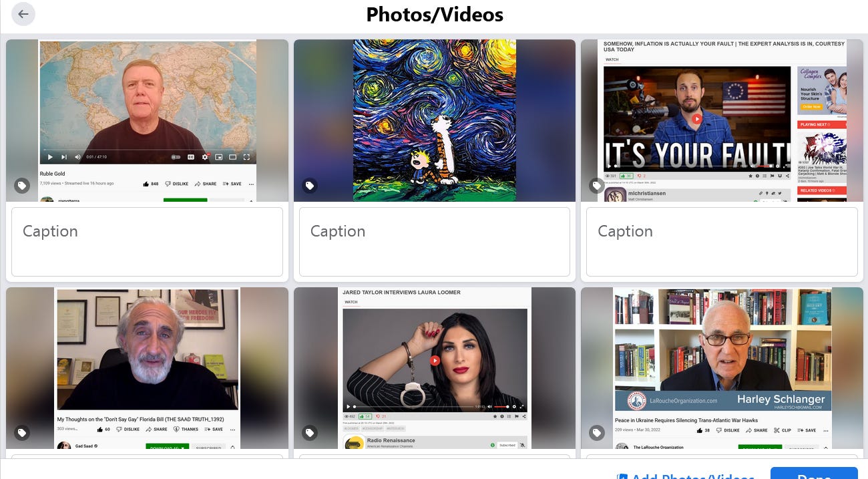Viewport: 868px width, 479px height.
Task: Select the Ruble Gold video thumbnail
Action: coord(148,120)
